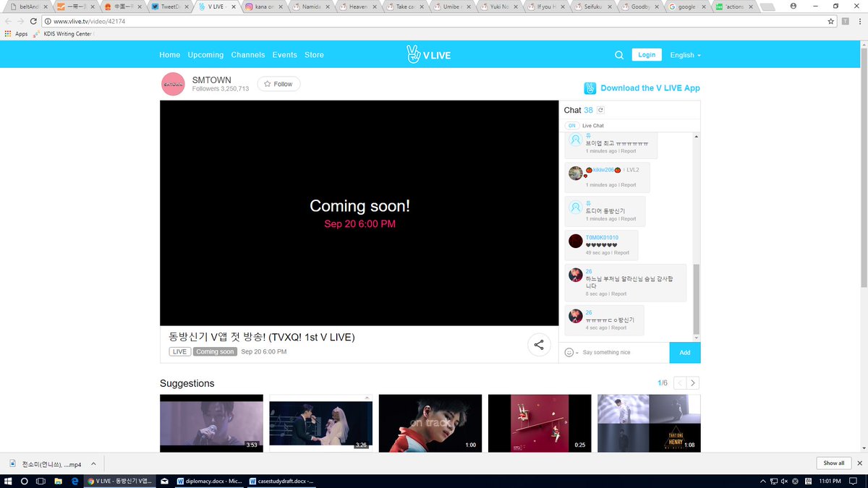This screenshot has width=868, height=488.
Task: Open the Channels menu item
Action: (248, 55)
